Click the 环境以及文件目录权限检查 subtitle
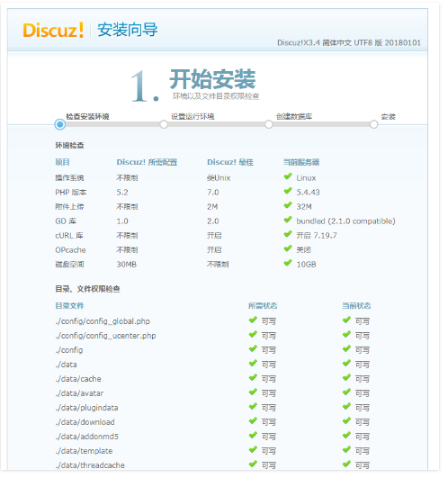Viewport: 448px width, 478px height. [216, 96]
